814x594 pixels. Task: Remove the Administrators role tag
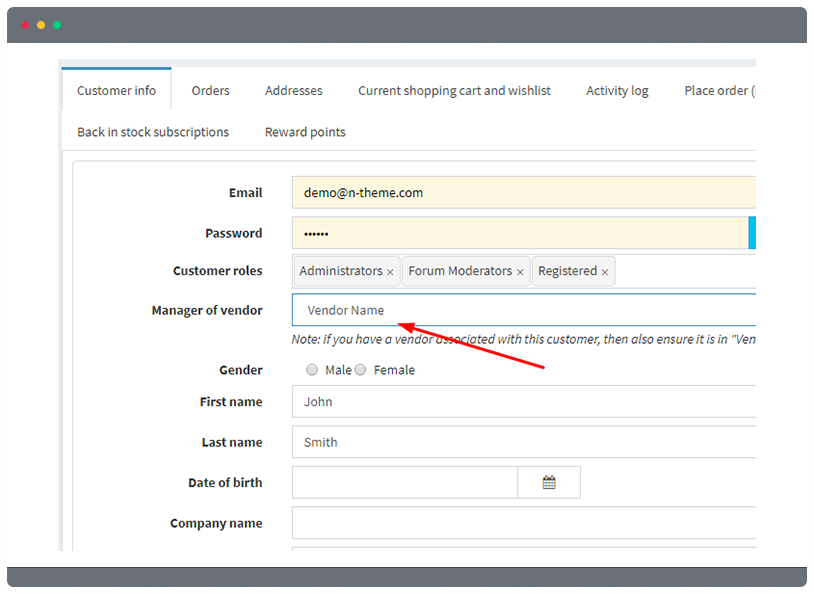tap(390, 272)
